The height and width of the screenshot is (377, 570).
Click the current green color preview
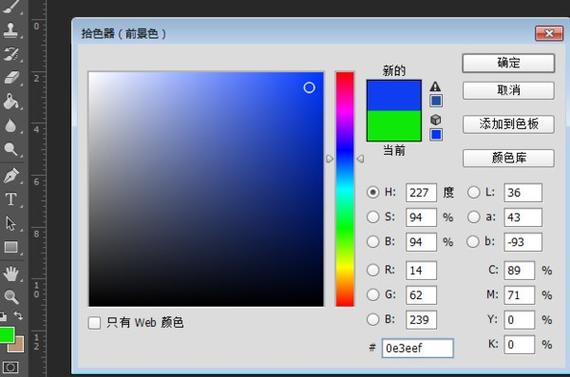(394, 126)
